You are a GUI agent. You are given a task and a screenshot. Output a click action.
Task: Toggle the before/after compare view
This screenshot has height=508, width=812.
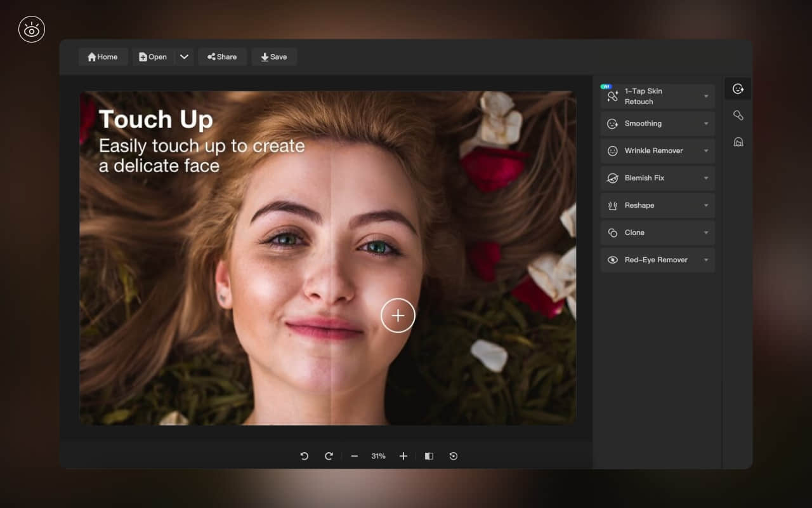[429, 456]
